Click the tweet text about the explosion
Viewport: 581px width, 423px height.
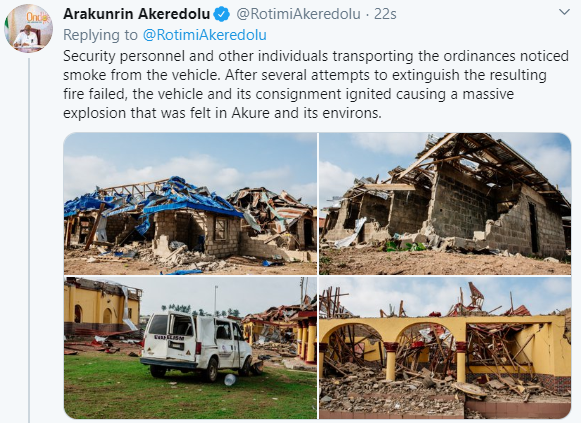[316, 84]
